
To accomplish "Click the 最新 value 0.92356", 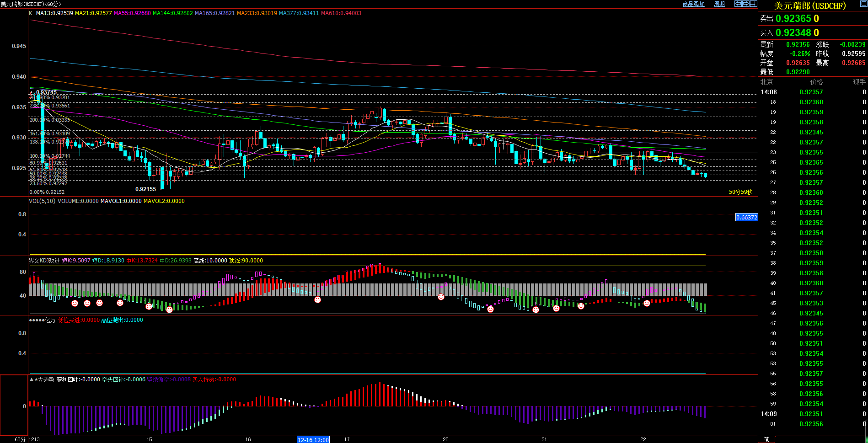I will (798, 44).
